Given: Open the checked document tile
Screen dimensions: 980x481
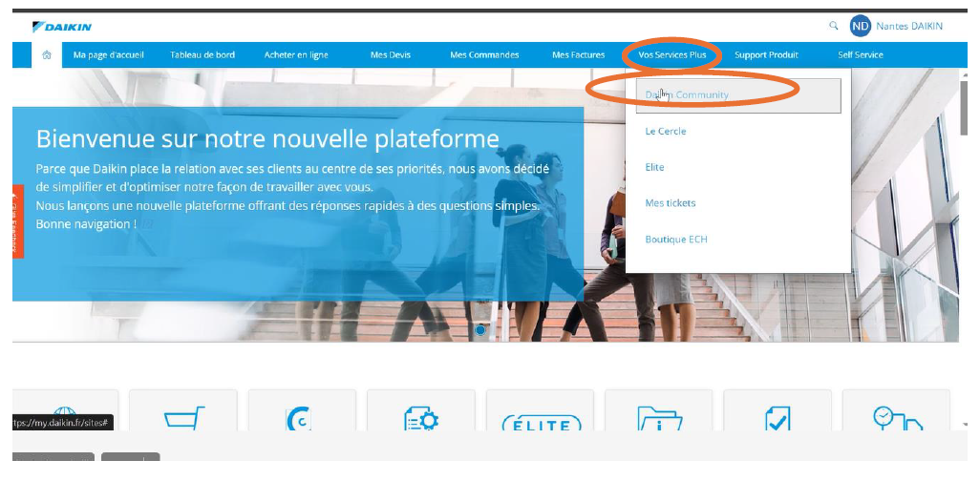Looking at the screenshot, I should point(778,409).
